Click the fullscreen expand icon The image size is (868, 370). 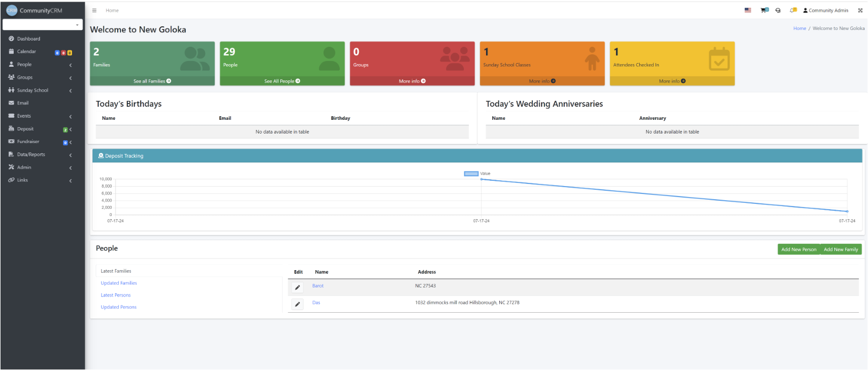[x=860, y=11]
